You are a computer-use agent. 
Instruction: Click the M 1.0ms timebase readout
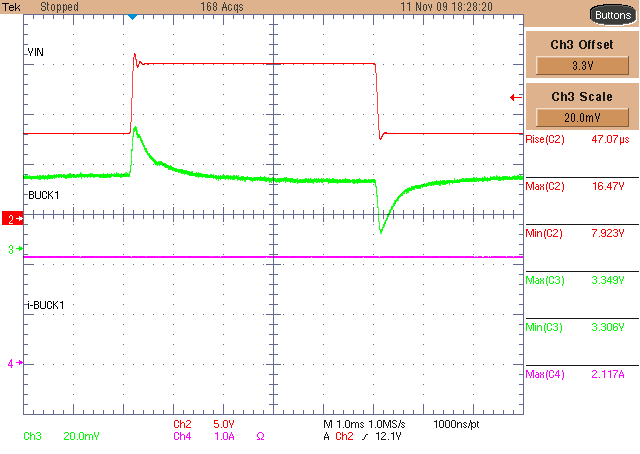coord(344,424)
